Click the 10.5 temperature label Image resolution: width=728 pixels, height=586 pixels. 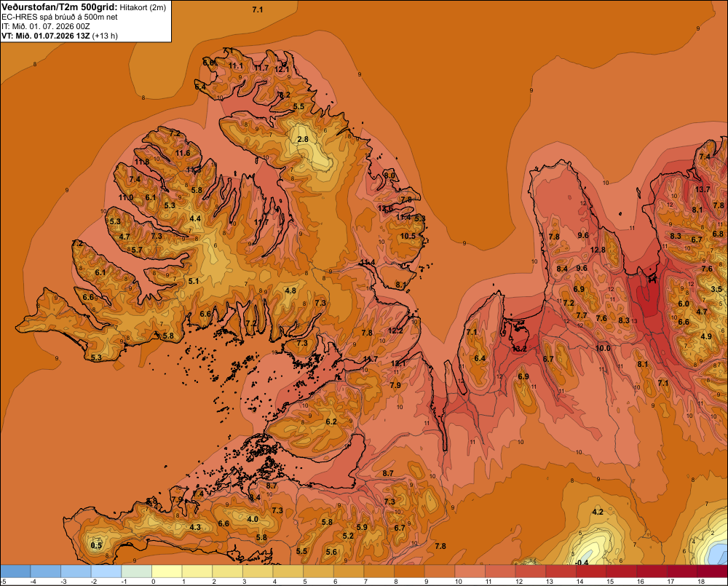tap(408, 236)
